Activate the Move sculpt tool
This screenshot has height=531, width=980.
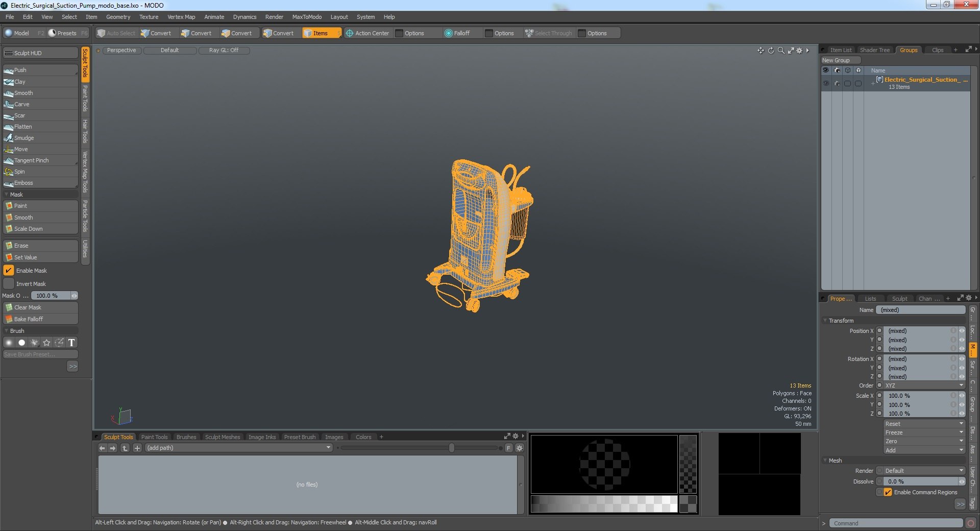(40, 149)
